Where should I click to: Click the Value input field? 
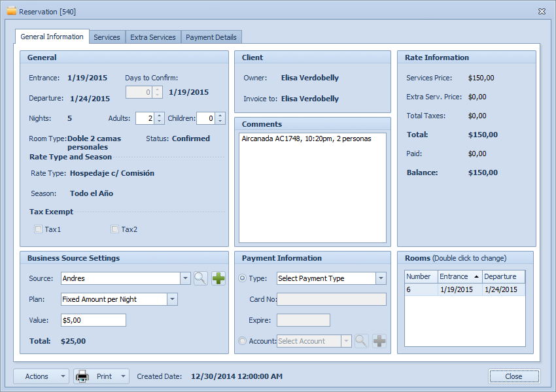[93, 320]
